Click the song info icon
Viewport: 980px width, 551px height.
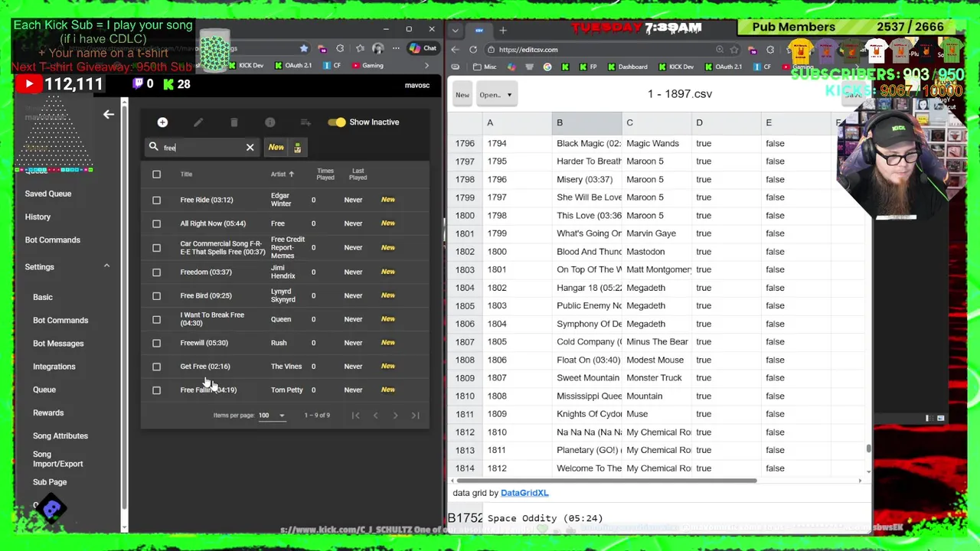click(x=269, y=122)
